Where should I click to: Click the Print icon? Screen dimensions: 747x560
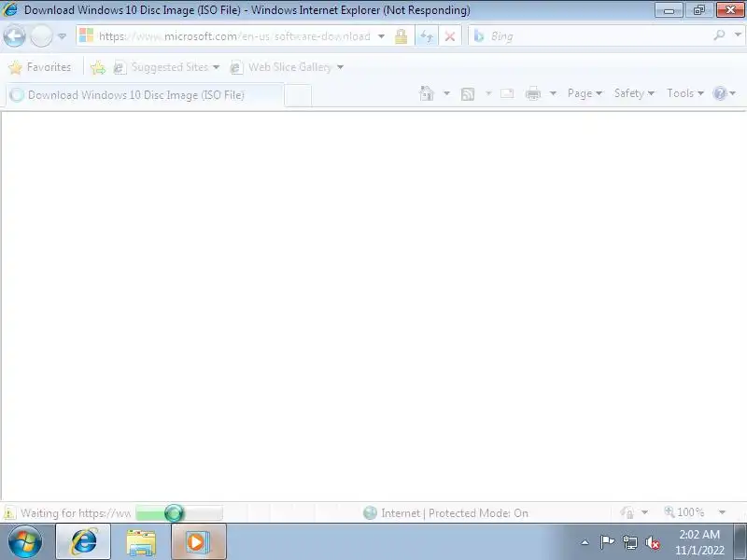[533, 93]
